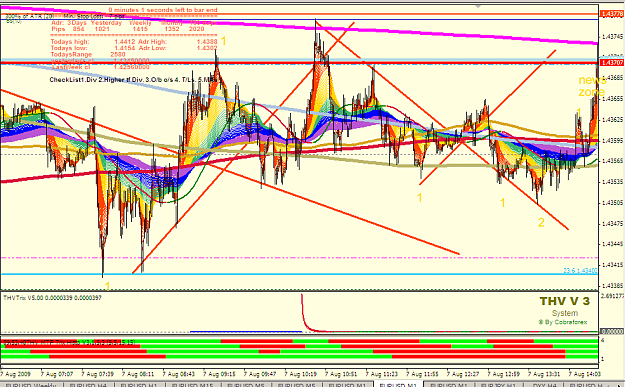Screen dimensions: 625x387
Task: Click the '7 Aug 09:15' time axis label
Action: click(x=219, y=374)
